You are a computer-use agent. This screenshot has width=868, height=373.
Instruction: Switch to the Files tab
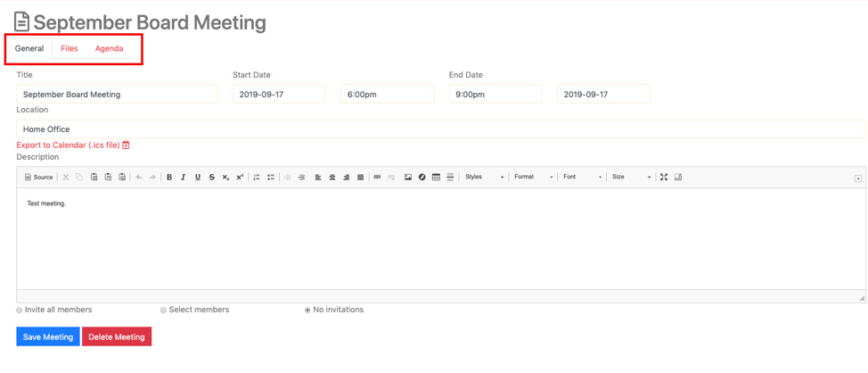coord(69,49)
